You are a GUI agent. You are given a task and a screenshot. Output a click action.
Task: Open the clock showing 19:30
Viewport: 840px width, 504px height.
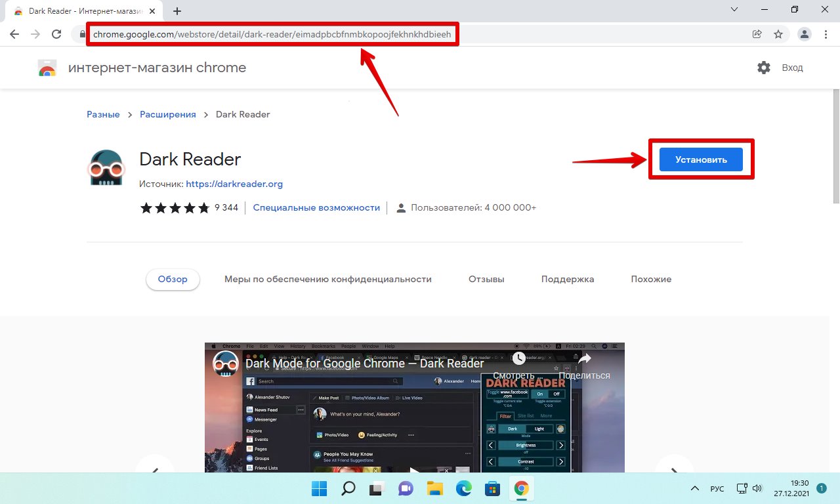(790, 488)
